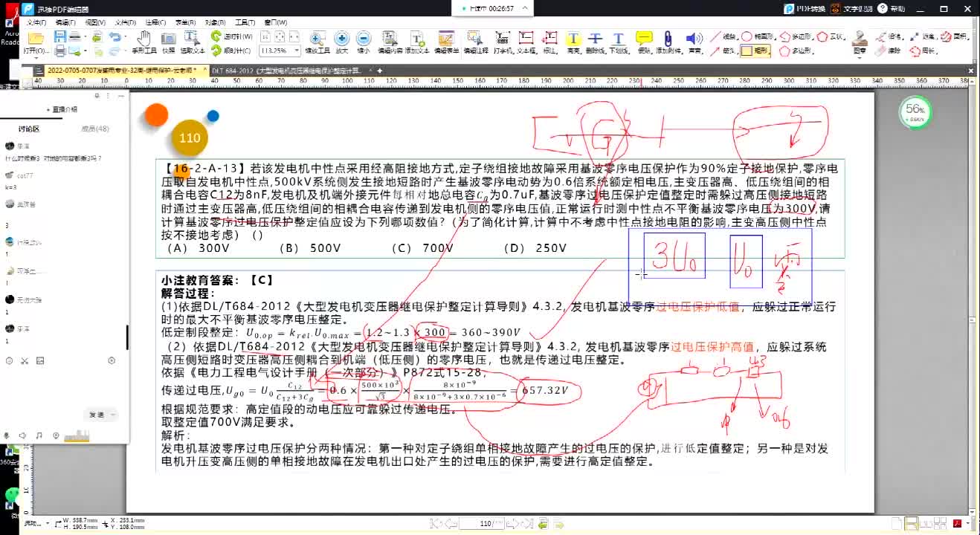
Task: Expand the send button options arrow
Action: (x=113, y=415)
